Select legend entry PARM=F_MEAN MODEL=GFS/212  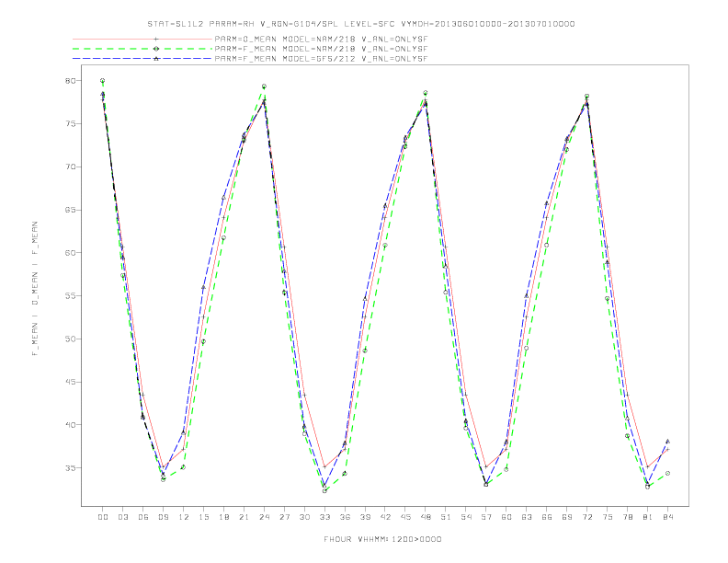click(321, 59)
